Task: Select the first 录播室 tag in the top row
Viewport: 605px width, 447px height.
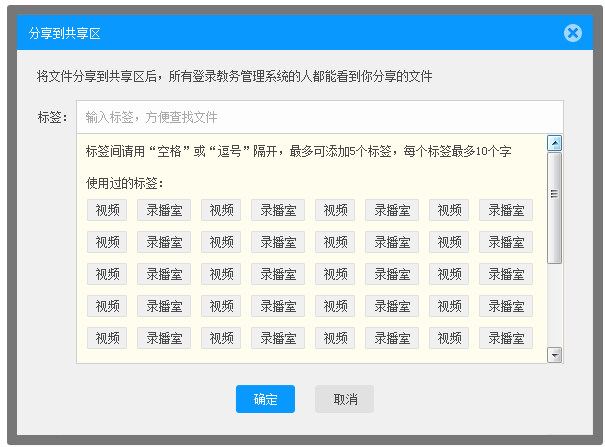Action: 164,210
